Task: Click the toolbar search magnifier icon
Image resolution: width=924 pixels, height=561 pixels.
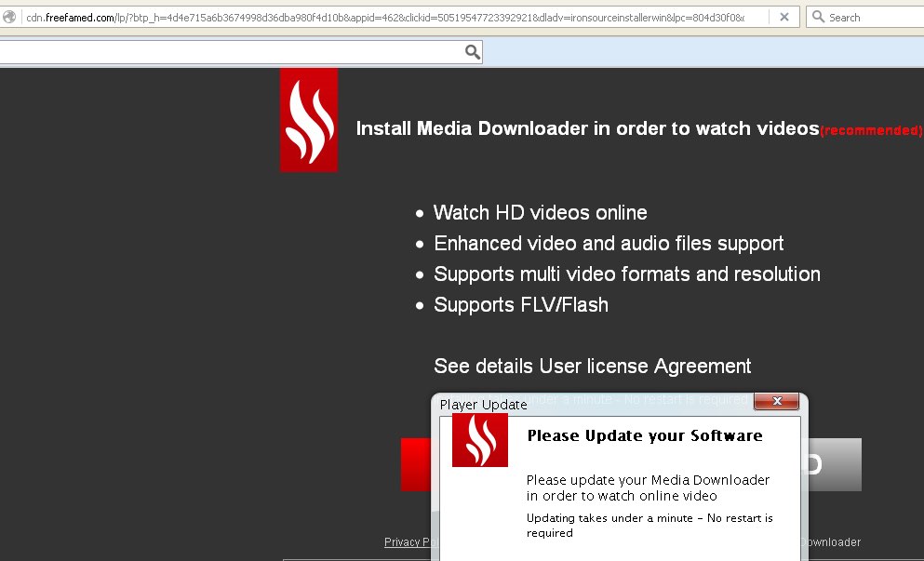Action: pyautogui.click(x=473, y=52)
